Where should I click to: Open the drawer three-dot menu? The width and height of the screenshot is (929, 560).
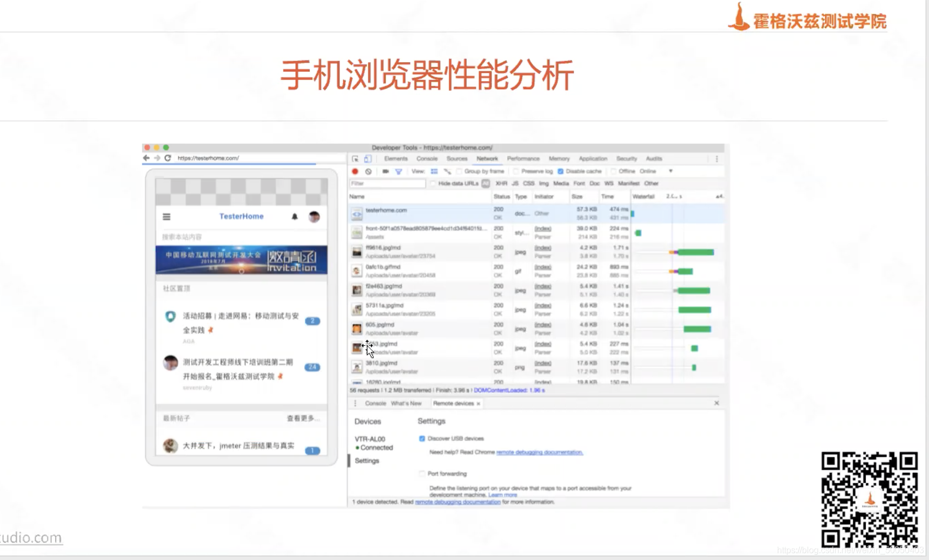[355, 403]
